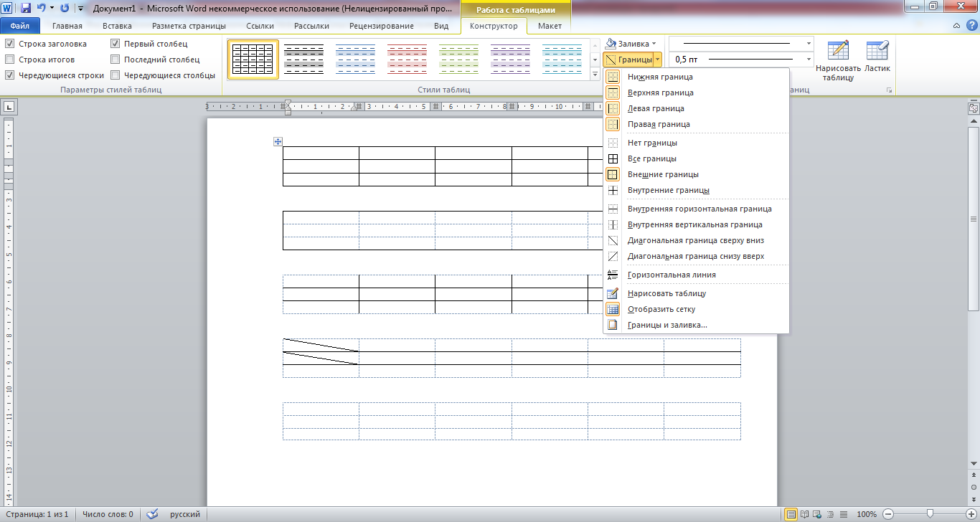Click the Нарисовать таблицу ribbon button
Viewport: 980px width, 522px height.
(x=838, y=61)
